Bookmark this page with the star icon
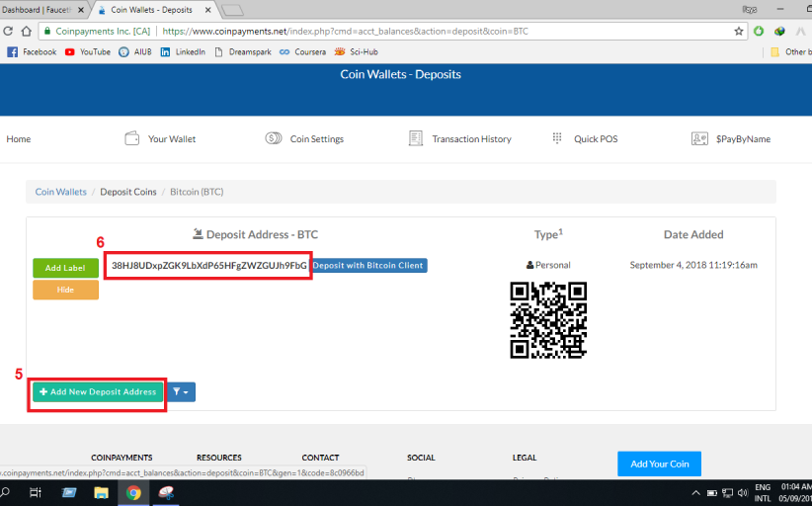This screenshot has width=812, height=506. tap(738, 31)
